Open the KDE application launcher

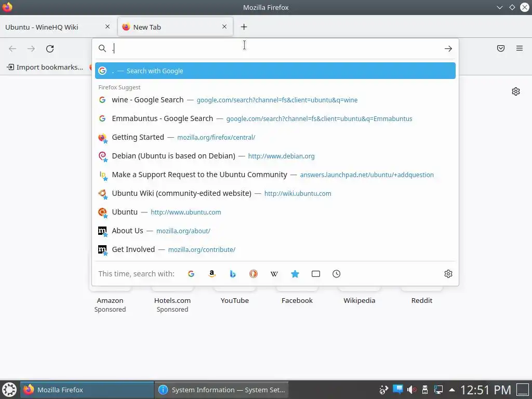coord(9,390)
